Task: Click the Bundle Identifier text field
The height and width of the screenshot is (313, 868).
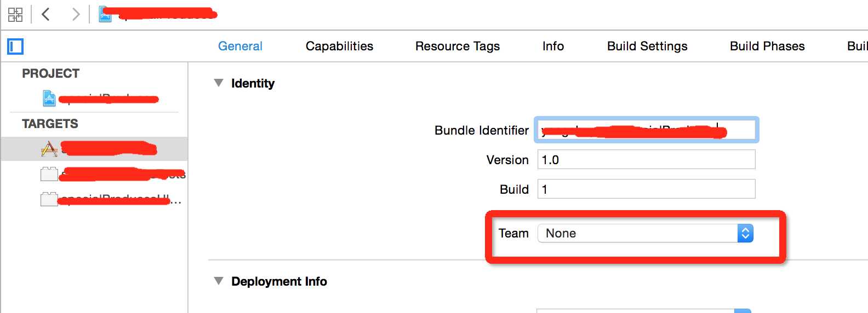Action: [647, 130]
